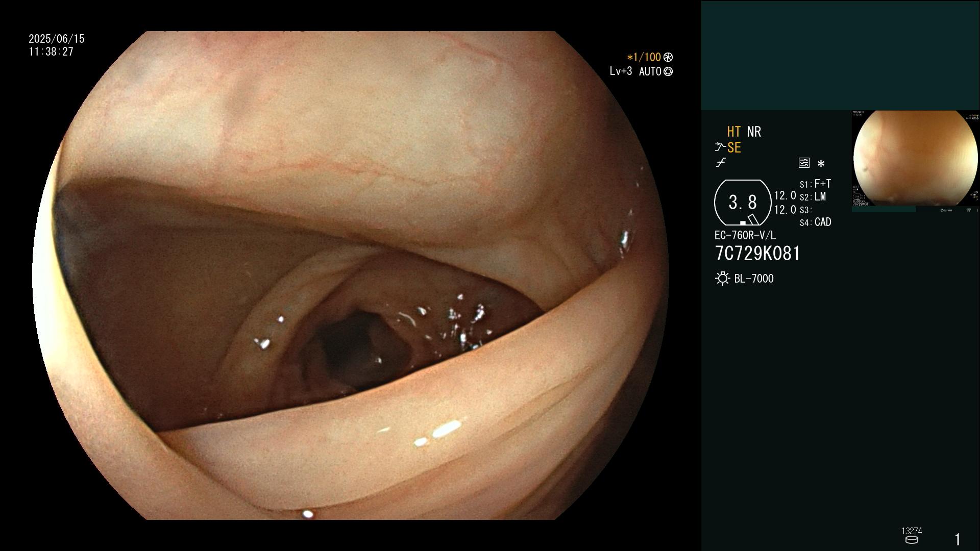Viewport: 980px width, 551px height.
Task: Click the BL-7000 light source label
Action: 754,279
